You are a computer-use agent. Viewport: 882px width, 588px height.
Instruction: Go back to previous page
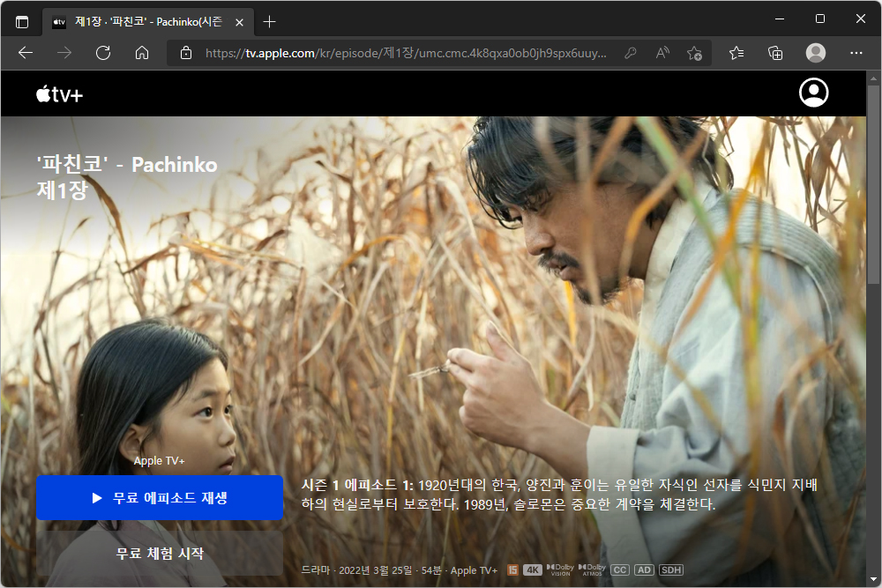tap(26, 53)
